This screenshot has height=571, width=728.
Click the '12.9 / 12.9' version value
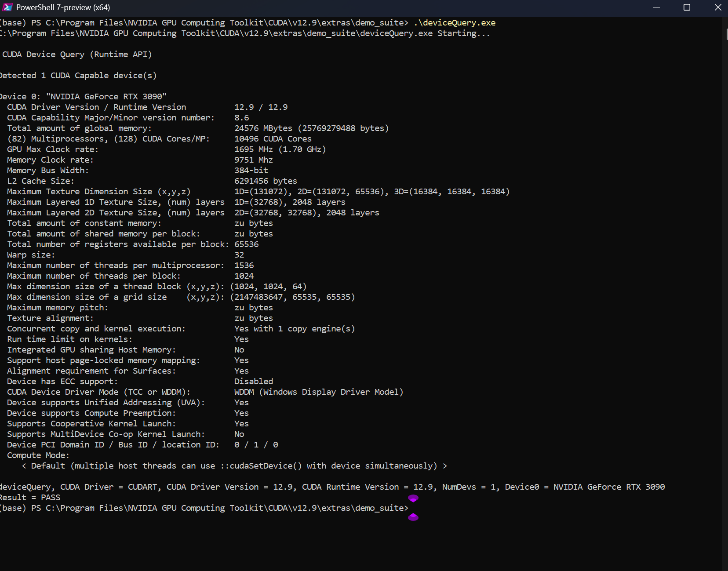click(x=261, y=107)
